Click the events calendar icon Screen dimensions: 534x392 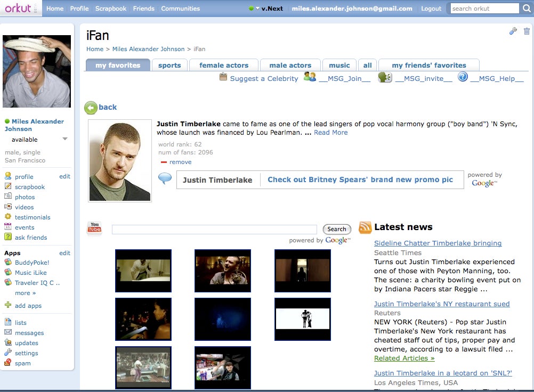8,226
